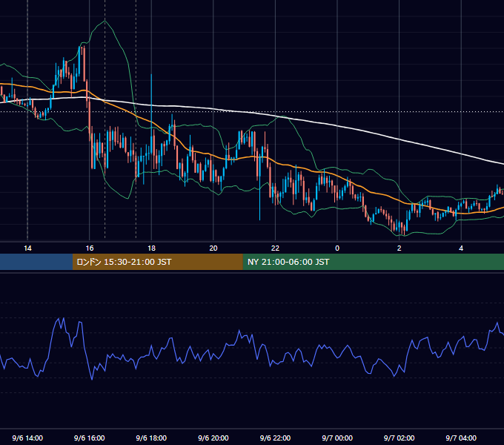The width and height of the screenshot is (504, 445).
Task: Click the 9/7 04:00 label on oscillator axis
Action: [461, 438]
